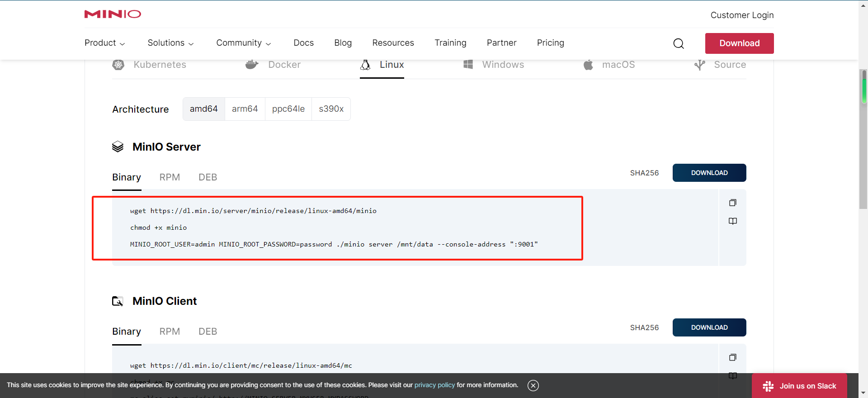868x398 pixels.
Task: Click the Source branch icon
Action: (700, 65)
